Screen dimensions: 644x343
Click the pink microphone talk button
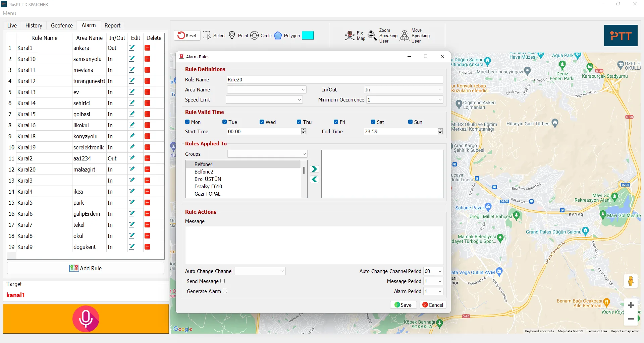tap(86, 319)
